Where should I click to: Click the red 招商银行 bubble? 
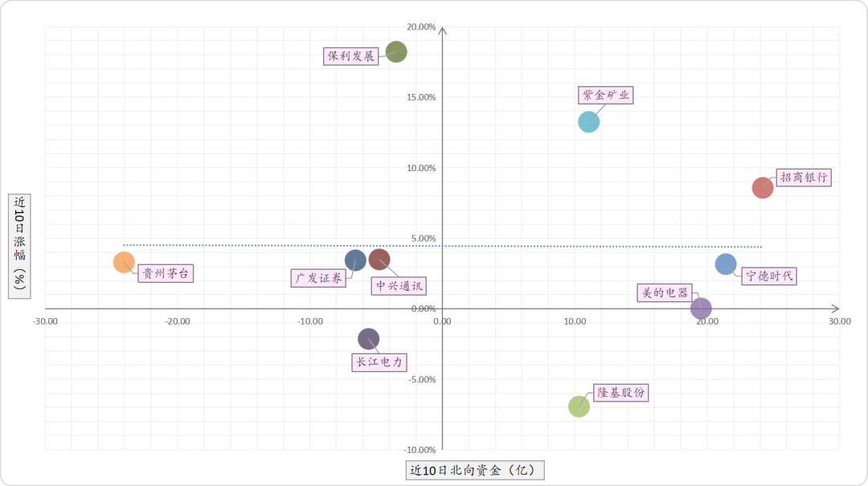762,188
